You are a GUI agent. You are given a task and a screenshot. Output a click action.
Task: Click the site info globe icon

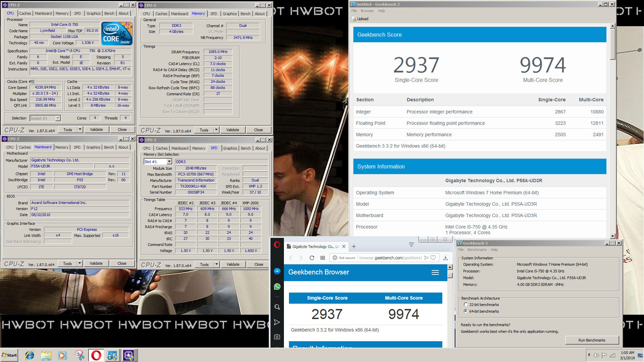point(335,258)
